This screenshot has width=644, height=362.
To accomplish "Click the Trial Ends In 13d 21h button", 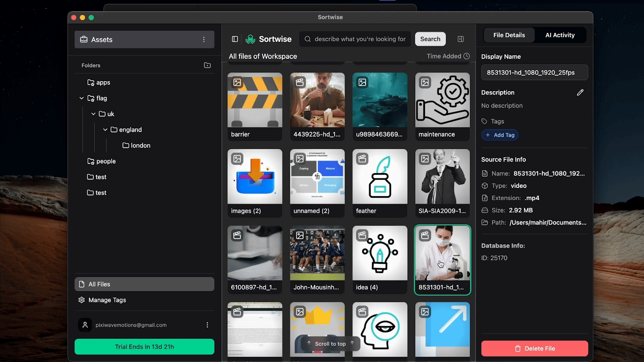I will pyautogui.click(x=144, y=347).
